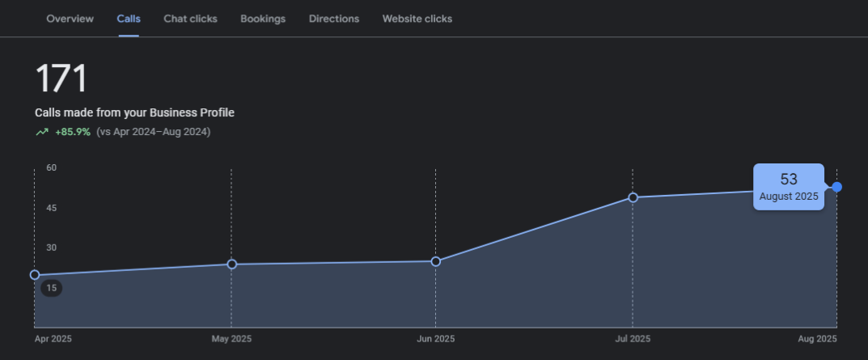Click the 15 value label pill
The height and width of the screenshot is (360, 868).
(52, 288)
